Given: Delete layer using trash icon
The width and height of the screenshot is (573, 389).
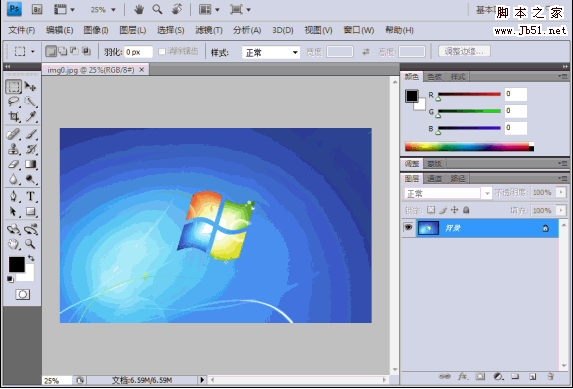Looking at the screenshot, I should click(550, 376).
